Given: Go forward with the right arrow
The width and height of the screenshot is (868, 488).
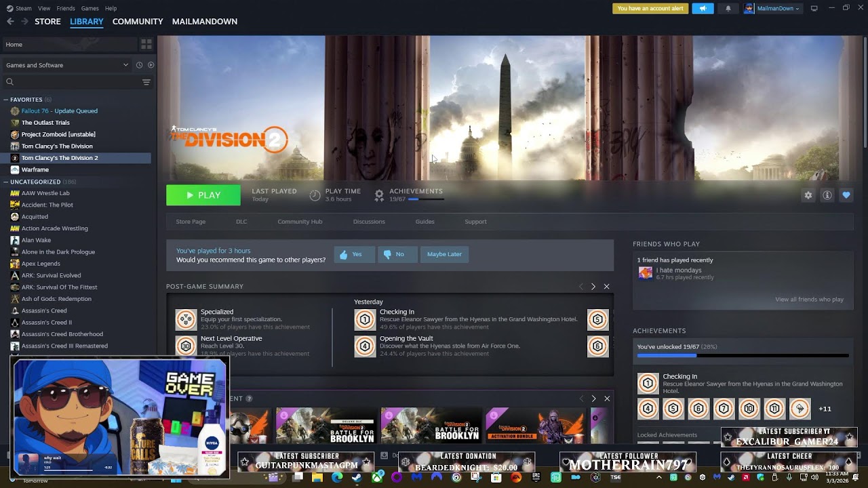Looking at the screenshot, I should (24, 22).
